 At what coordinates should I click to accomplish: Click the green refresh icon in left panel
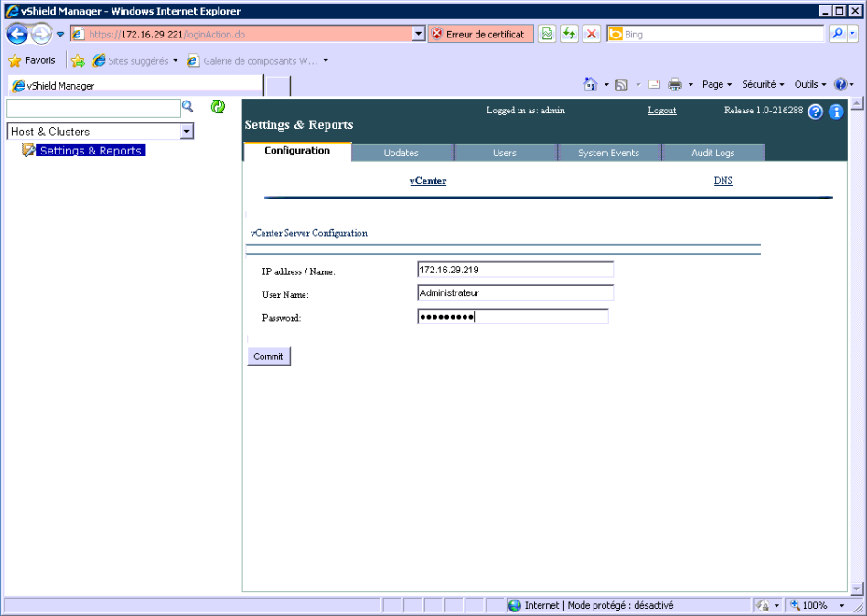pos(218,107)
